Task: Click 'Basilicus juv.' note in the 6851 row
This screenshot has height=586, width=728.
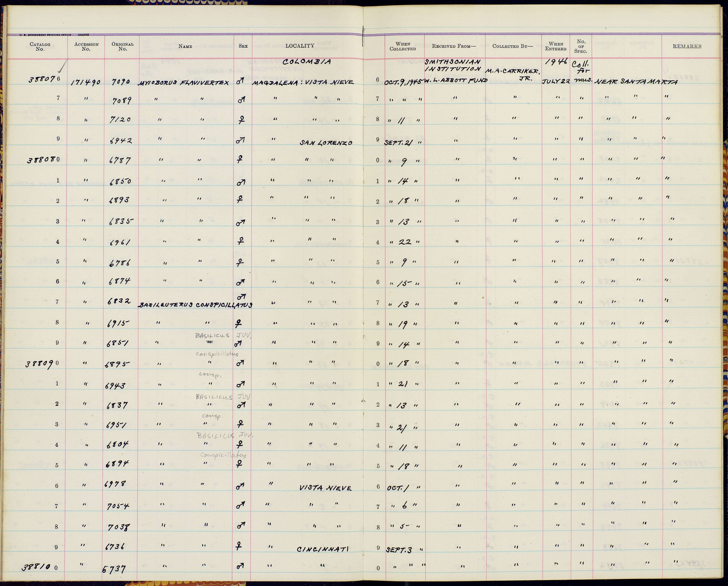Action: click(224, 336)
